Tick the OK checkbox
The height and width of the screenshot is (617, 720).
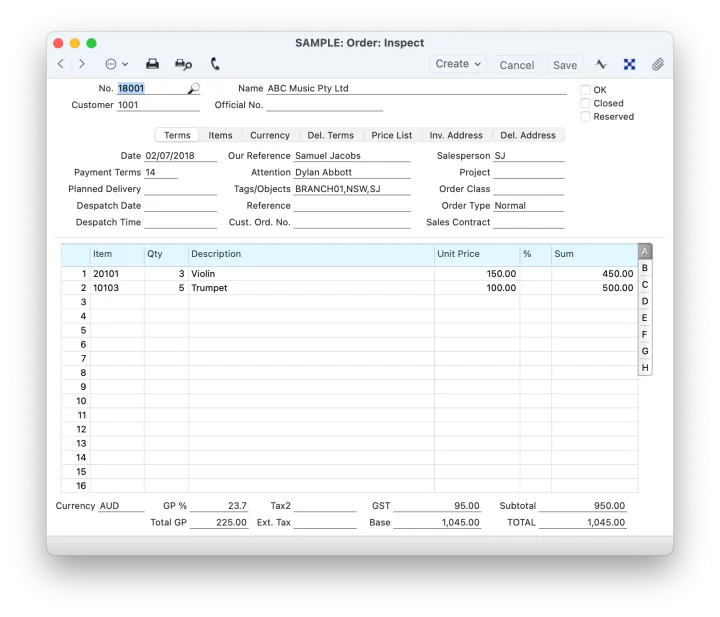click(x=586, y=90)
